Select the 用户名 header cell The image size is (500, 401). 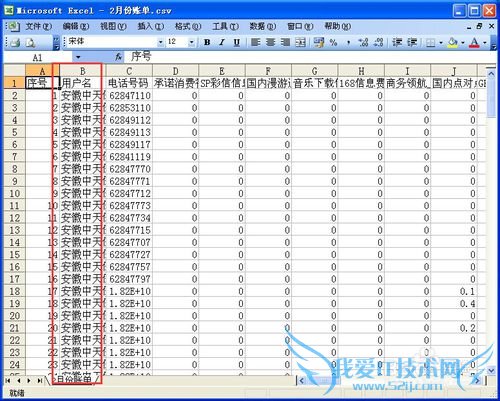click(83, 83)
